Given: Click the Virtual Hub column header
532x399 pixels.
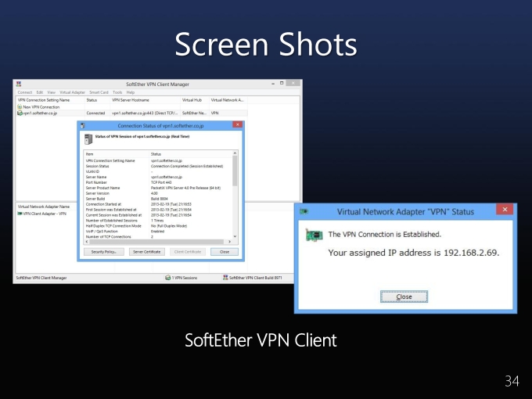Looking at the screenshot, I should pyautogui.click(x=195, y=100).
